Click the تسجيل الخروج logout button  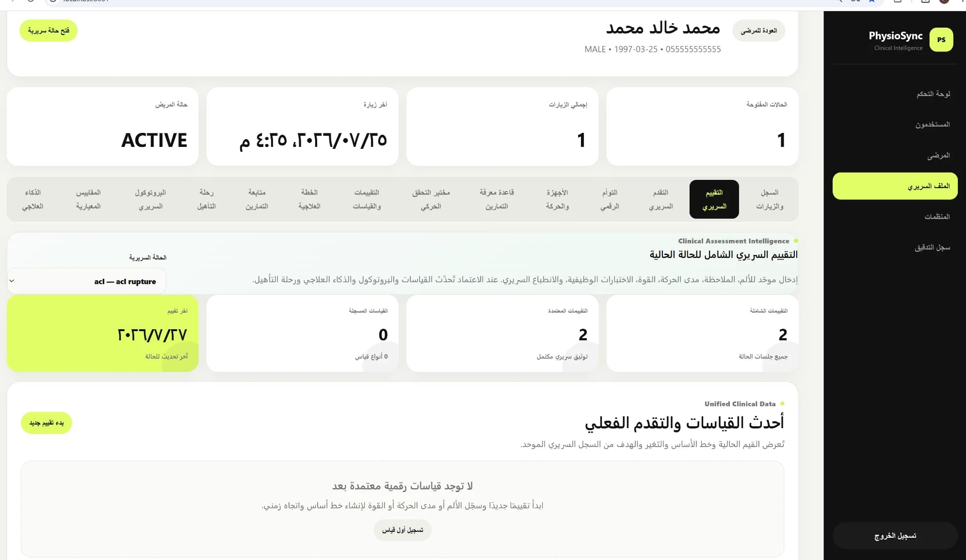[895, 536]
